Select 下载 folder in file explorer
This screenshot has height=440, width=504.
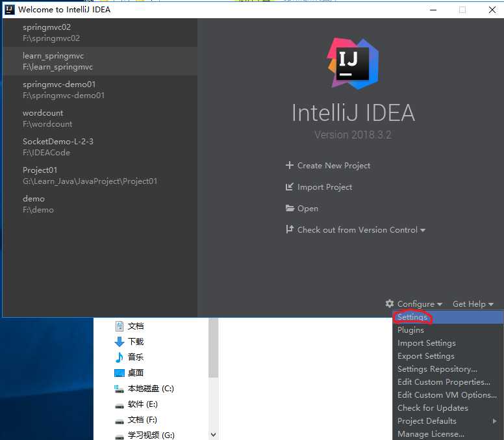coord(136,342)
